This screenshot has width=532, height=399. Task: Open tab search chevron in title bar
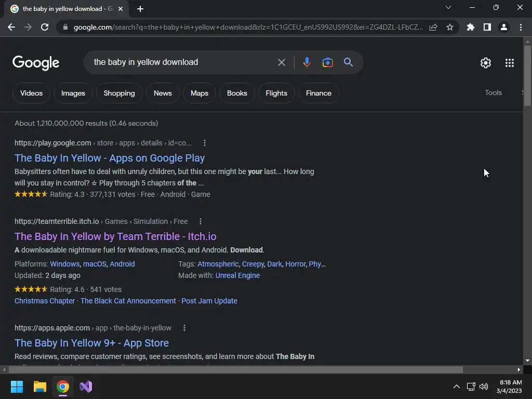coord(448,7)
